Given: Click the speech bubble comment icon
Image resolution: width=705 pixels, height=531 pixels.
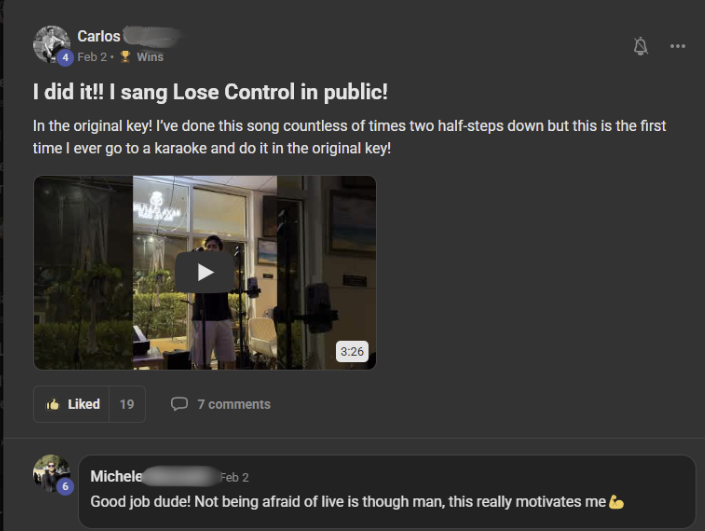Looking at the screenshot, I should 179,404.
